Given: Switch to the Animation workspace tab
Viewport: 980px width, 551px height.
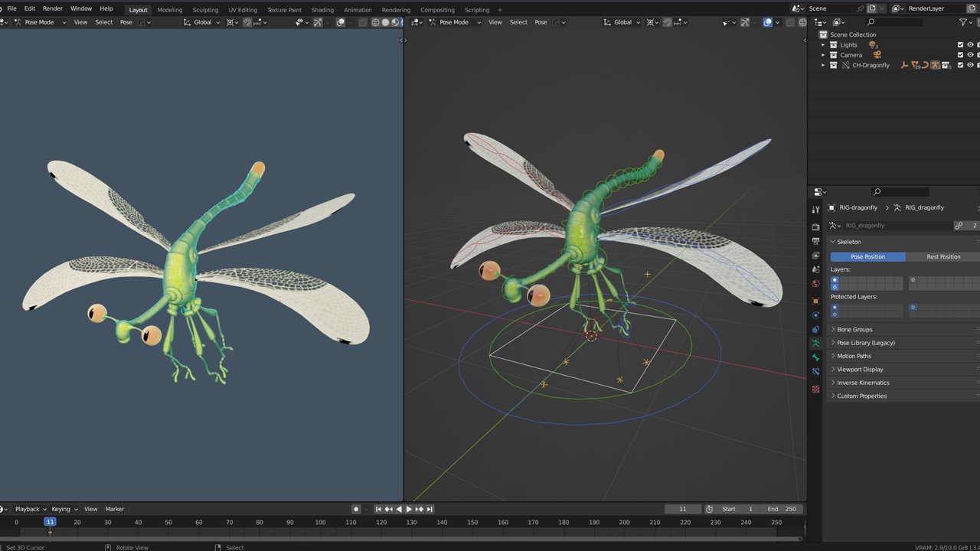Looking at the screenshot, I should (x=357, y=9).
